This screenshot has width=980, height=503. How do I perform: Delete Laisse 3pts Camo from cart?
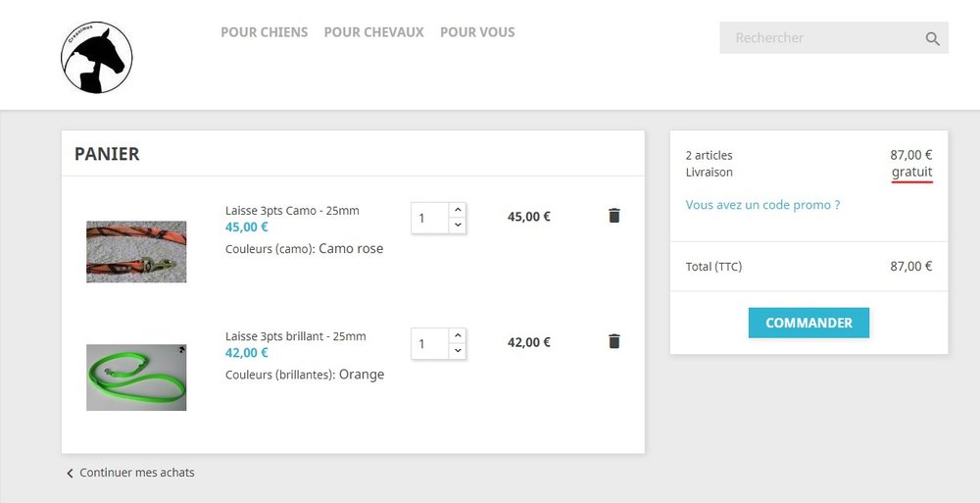(614, 216)
